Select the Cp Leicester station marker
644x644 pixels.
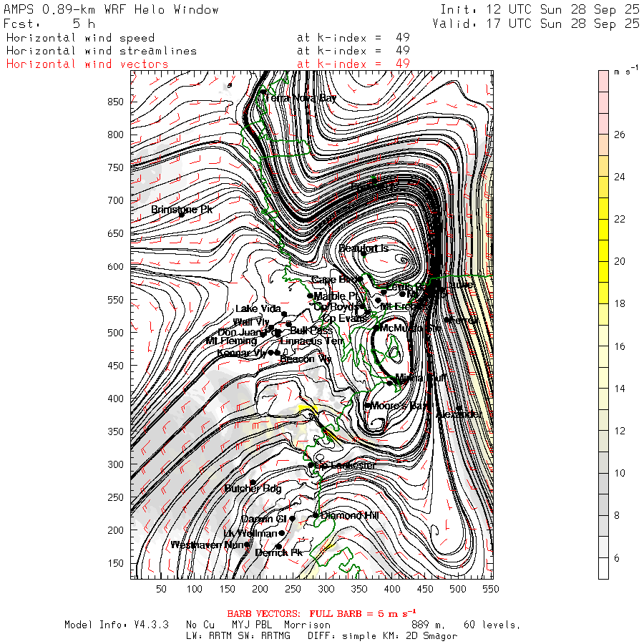[x=311, y=465]
